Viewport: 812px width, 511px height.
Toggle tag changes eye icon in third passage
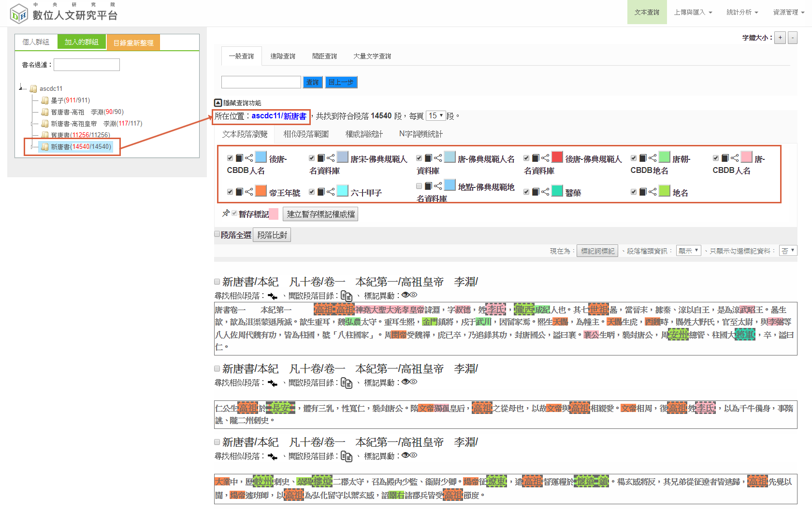pyautogui.click(x=409, y=455)
